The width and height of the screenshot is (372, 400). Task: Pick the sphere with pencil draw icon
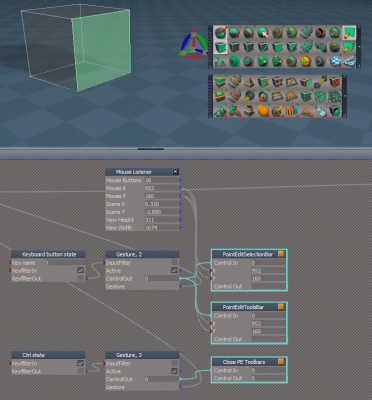pos(277,111)
